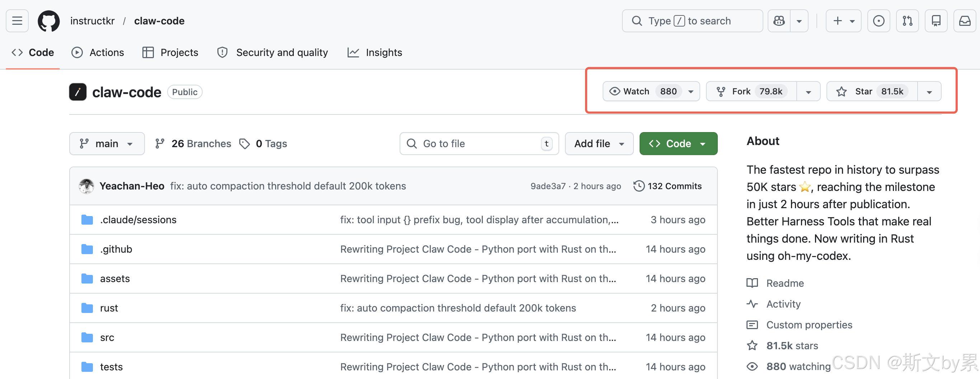
Task: Click the '3 hours ago' timestamp text
Action: tap(678, 220)
